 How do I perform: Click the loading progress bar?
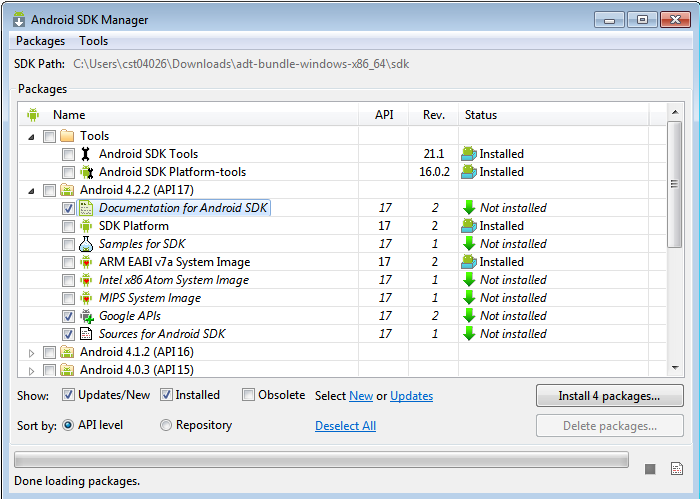click(321, 460)
